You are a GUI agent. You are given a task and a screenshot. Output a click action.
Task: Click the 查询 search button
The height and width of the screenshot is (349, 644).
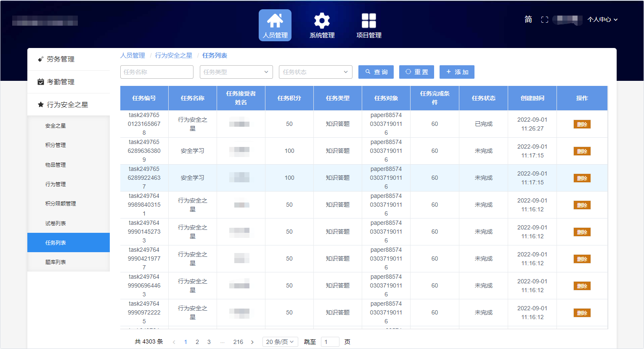[x=376, y=72]
